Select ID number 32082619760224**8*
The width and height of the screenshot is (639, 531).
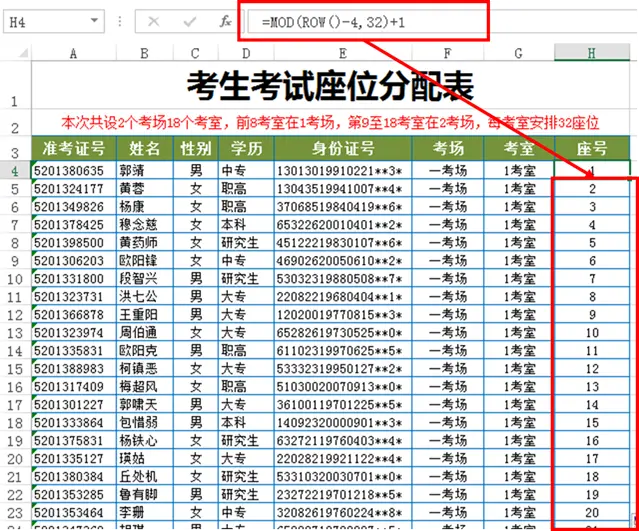(x=343, y=512)
